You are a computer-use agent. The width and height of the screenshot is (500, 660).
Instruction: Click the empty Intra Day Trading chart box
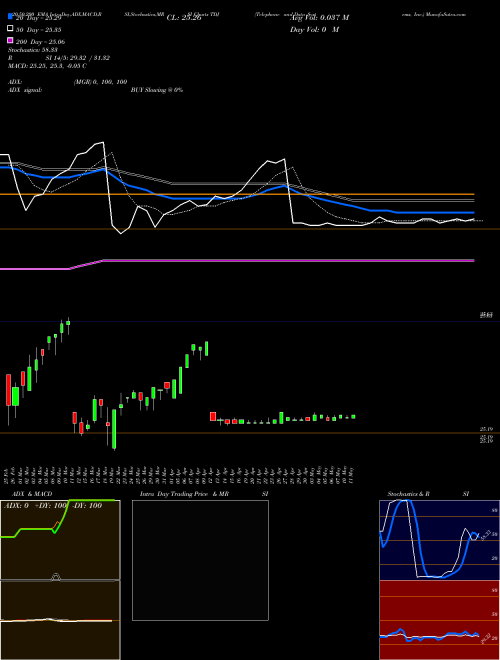click(x=200, y=560)
